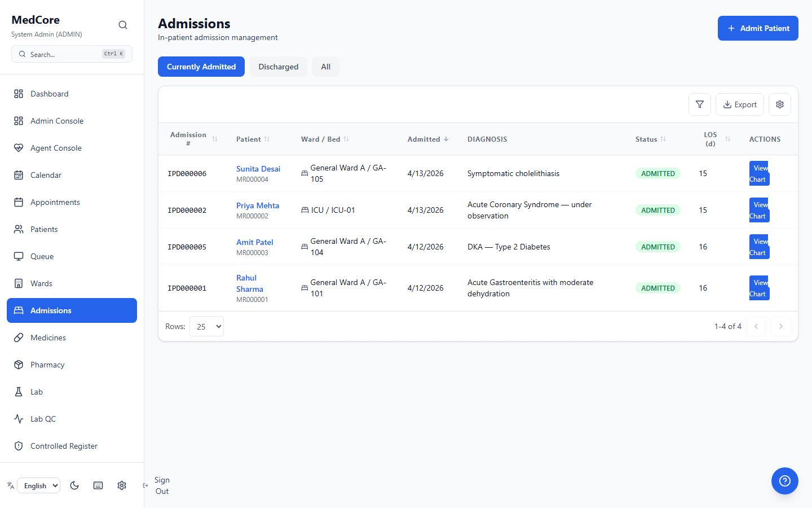Open patient Priya Mehta link

258,205
